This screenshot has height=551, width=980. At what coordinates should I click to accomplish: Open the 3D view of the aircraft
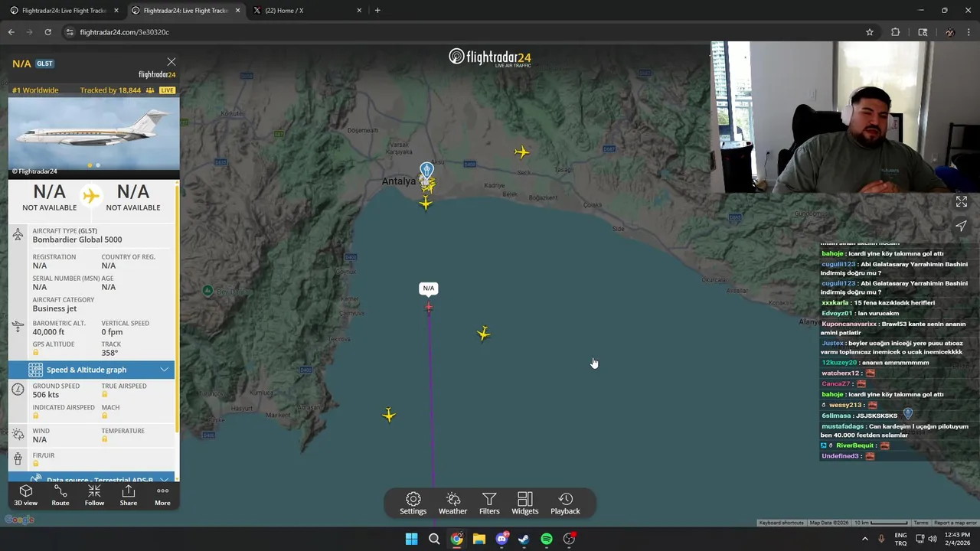tap(25, 495)
